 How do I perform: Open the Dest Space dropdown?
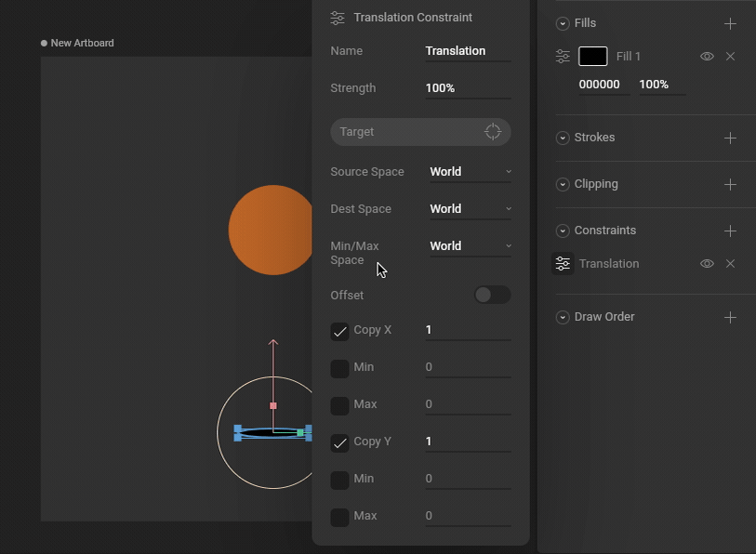tap(470, 209)
